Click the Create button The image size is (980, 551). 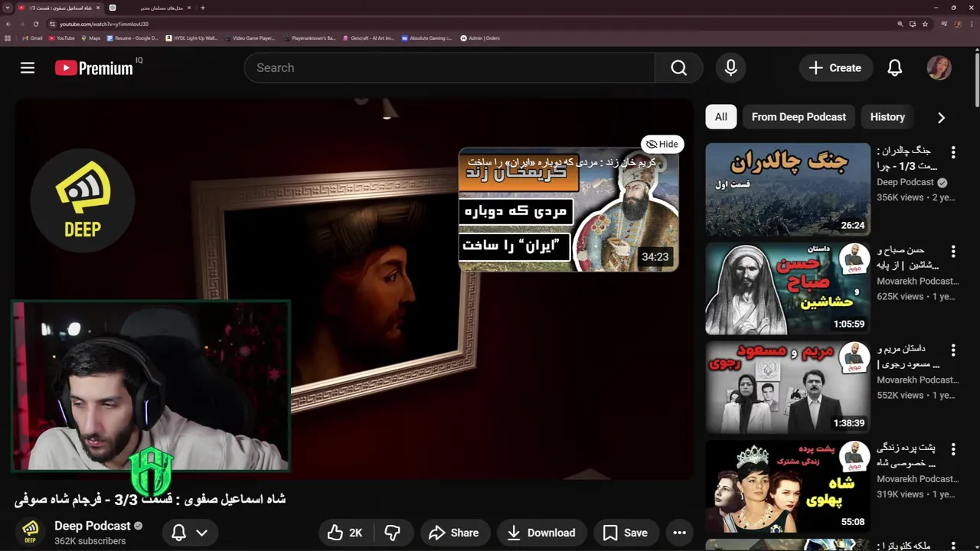tap(836, 68)
